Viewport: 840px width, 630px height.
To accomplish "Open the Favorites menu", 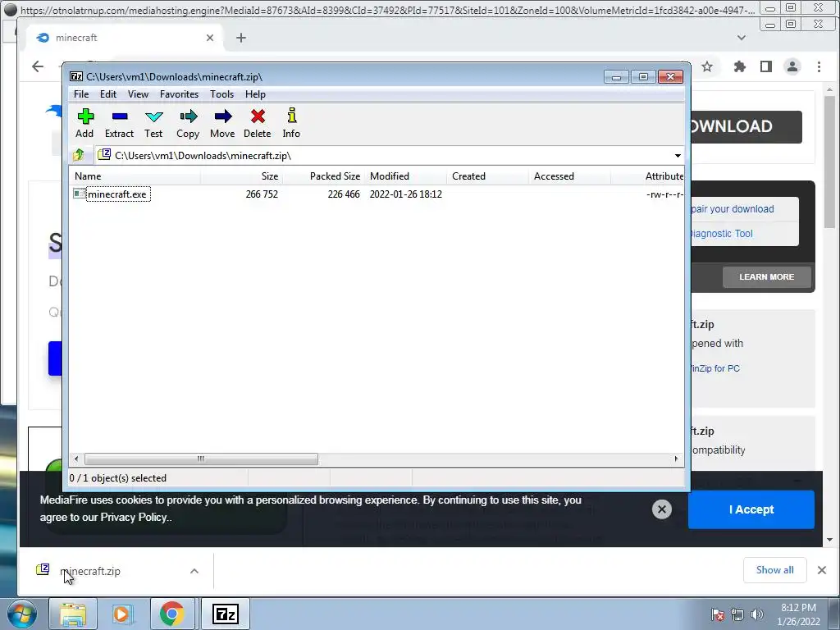I will (x=180, y=94).
